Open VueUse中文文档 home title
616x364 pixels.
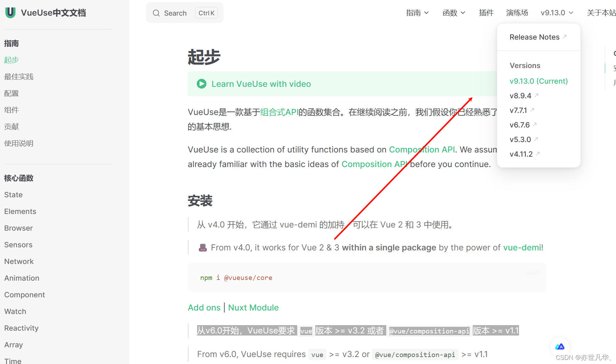(53, 13)
